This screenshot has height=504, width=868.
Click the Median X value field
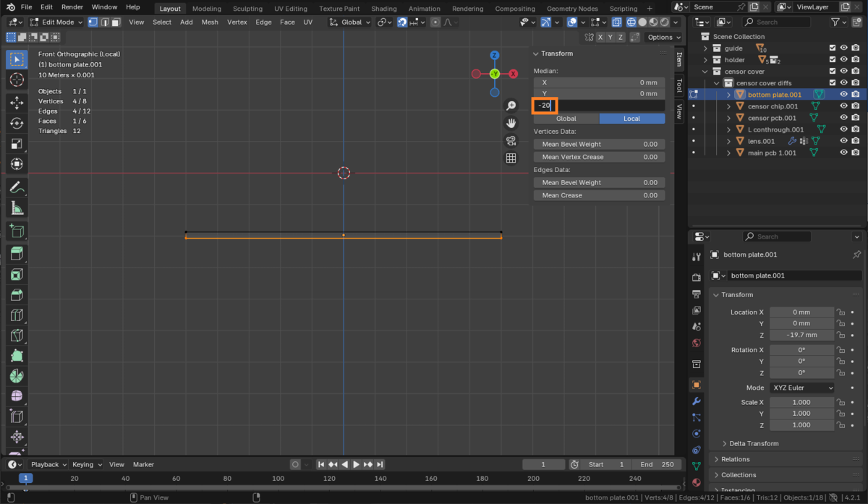[599, 82]
